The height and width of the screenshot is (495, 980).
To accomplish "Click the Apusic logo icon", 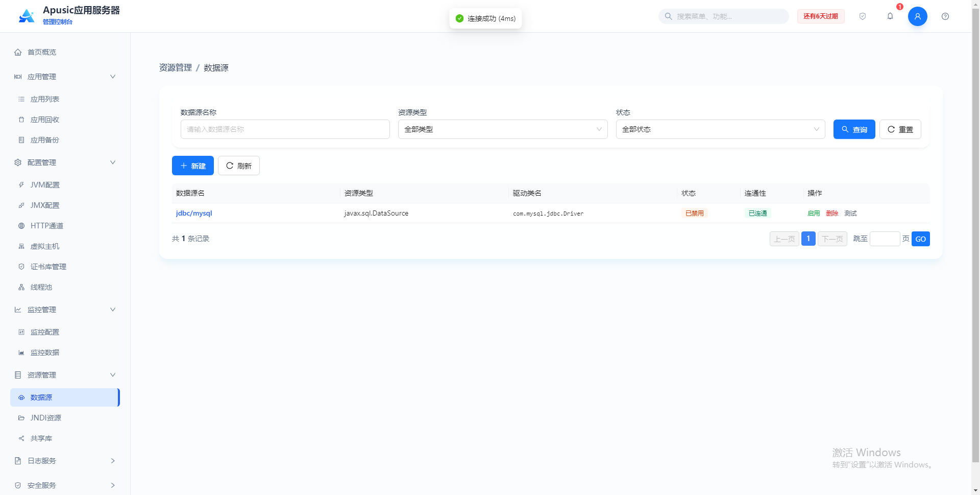I will click(x=27, y=16).
